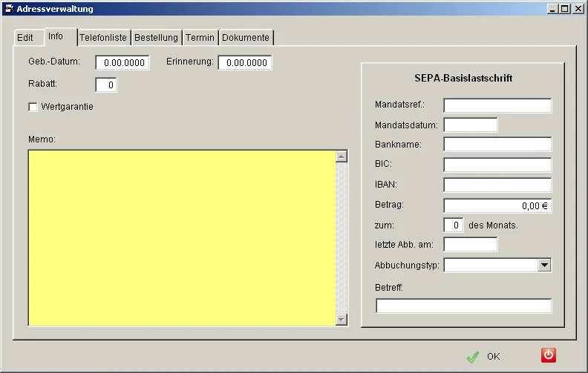Viewport: 588px width, 373px height.
Task: Click the red power exit icon
Action: (x=548, y=355)
